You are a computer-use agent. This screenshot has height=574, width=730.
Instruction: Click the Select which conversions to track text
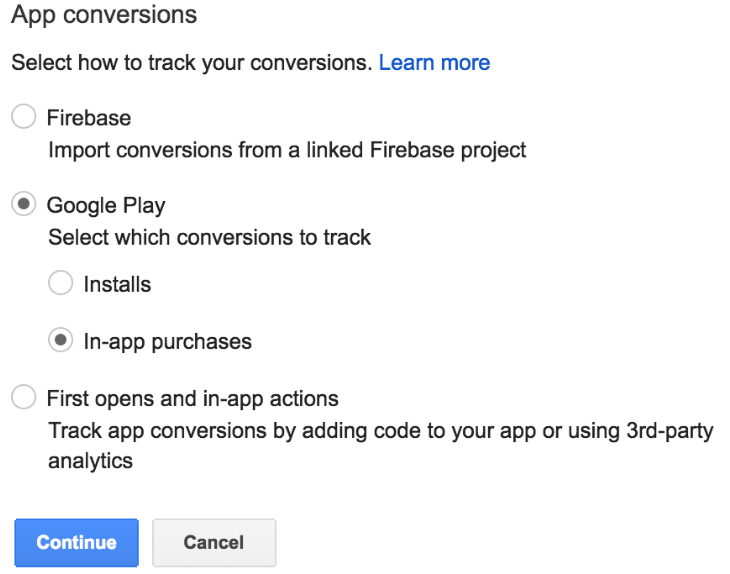click(209, 238)
